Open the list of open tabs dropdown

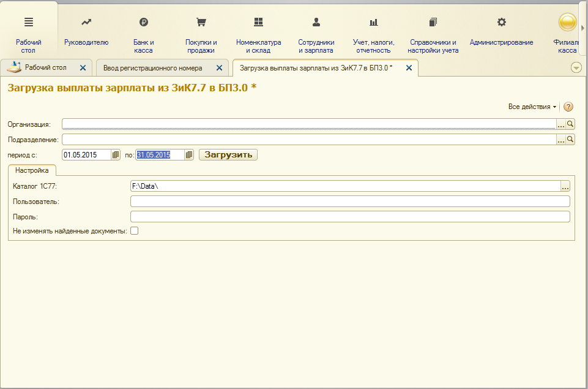(576, 68)
